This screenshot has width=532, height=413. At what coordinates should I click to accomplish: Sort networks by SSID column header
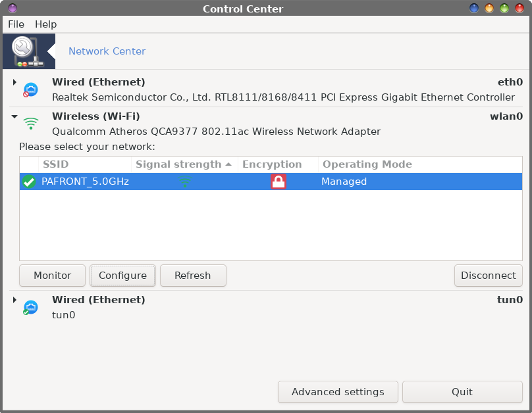tap(85, 164)
